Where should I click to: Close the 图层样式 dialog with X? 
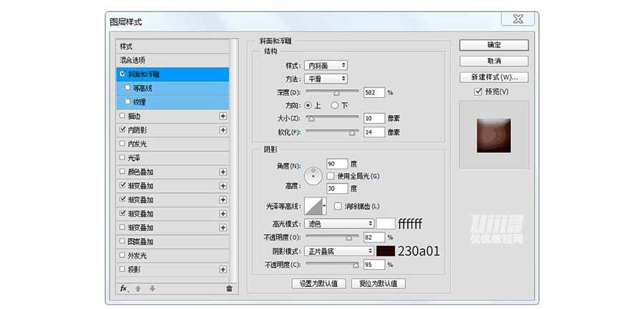click(518, 19)
